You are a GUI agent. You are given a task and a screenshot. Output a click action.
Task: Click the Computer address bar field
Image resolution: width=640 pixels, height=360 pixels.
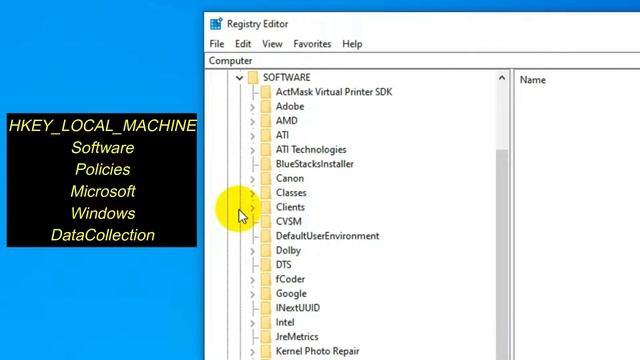[x=422, y=60]
